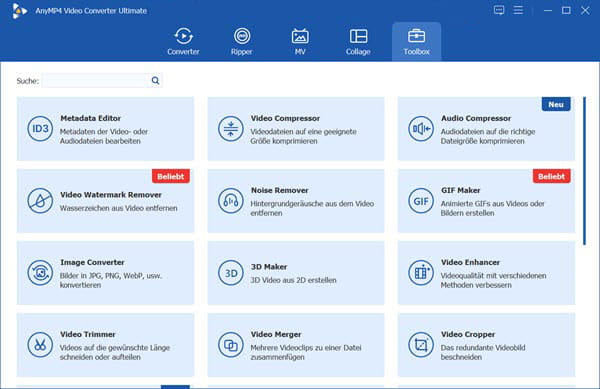Click inside the Suche search field
The width and height of the screenshot is (600, 389).
(95, 81)
